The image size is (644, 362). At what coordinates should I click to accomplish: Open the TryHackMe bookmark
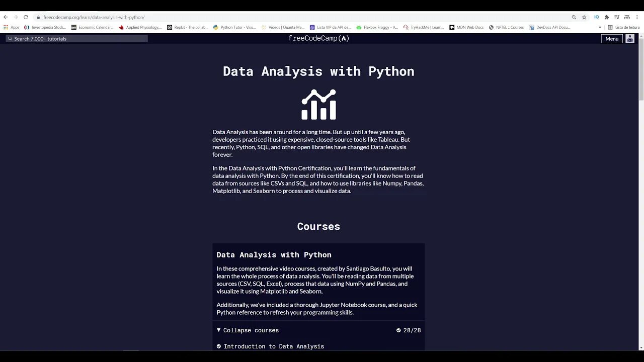(x=424, y=27)
